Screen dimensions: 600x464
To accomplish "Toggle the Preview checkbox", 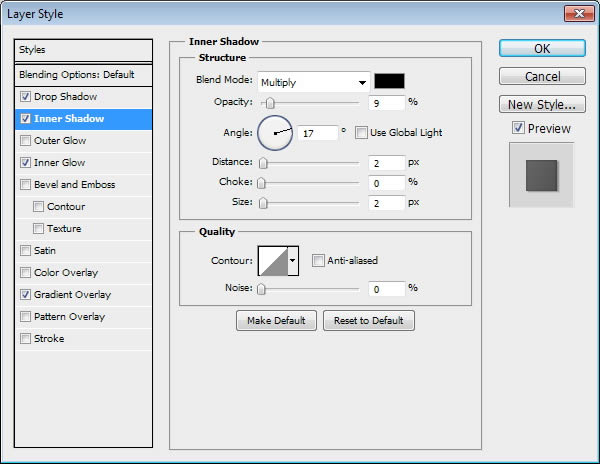I will point(518,128).
